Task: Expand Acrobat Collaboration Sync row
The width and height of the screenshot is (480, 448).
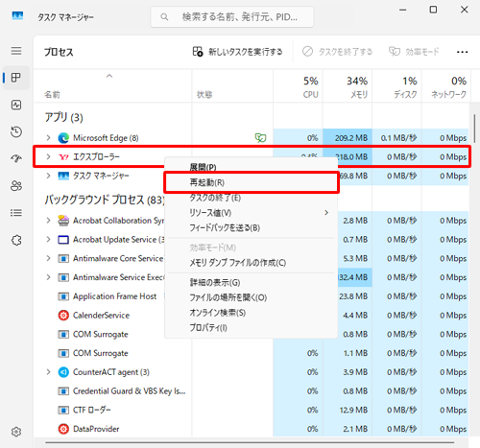Action: coord(48,221)
